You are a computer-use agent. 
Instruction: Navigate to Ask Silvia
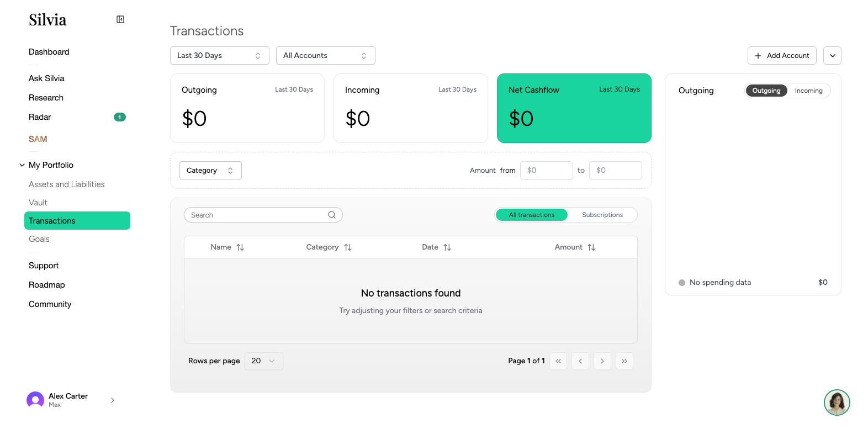(x=46, y=78)
